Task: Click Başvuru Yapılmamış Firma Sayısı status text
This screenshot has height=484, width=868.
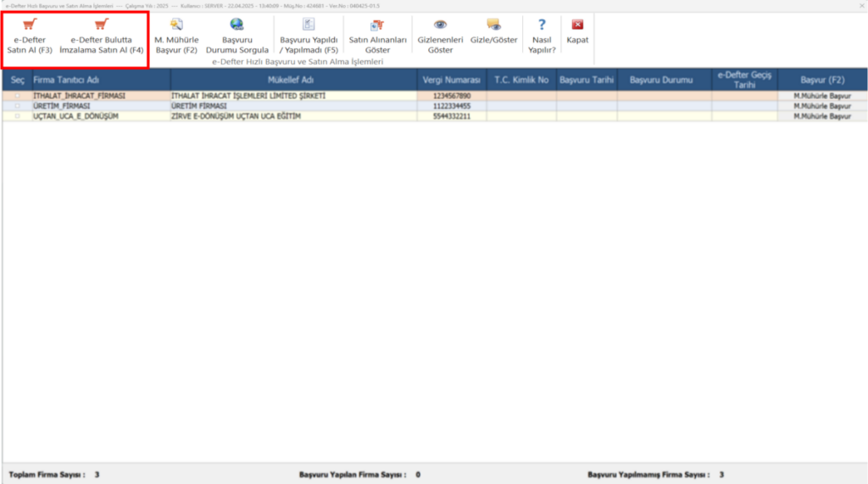Action: pos(648,475)
